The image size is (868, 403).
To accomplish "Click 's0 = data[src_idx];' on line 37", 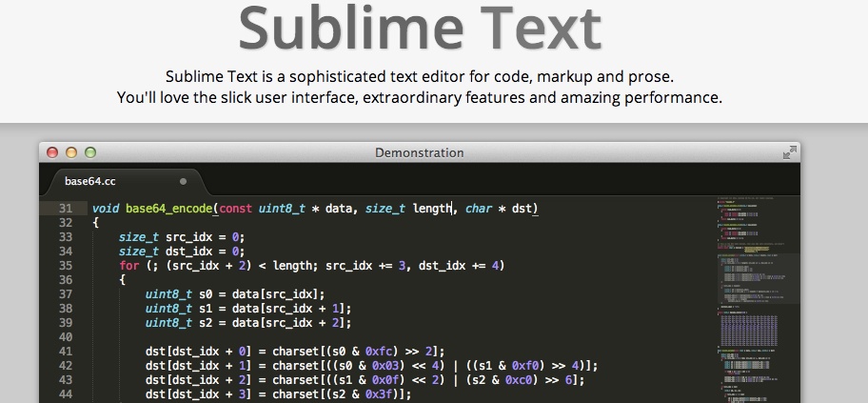I will pyautogui.click(x=262, y=294).
